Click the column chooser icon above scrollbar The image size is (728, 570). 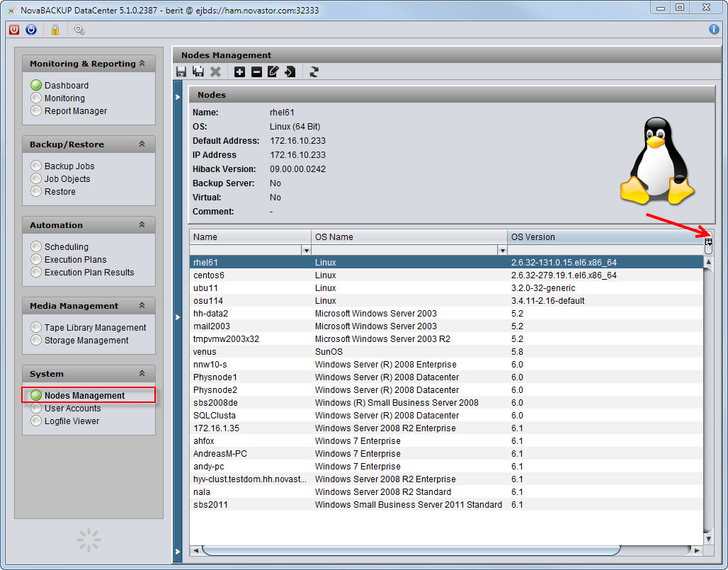pyautogui.click(x=708, y=242)
